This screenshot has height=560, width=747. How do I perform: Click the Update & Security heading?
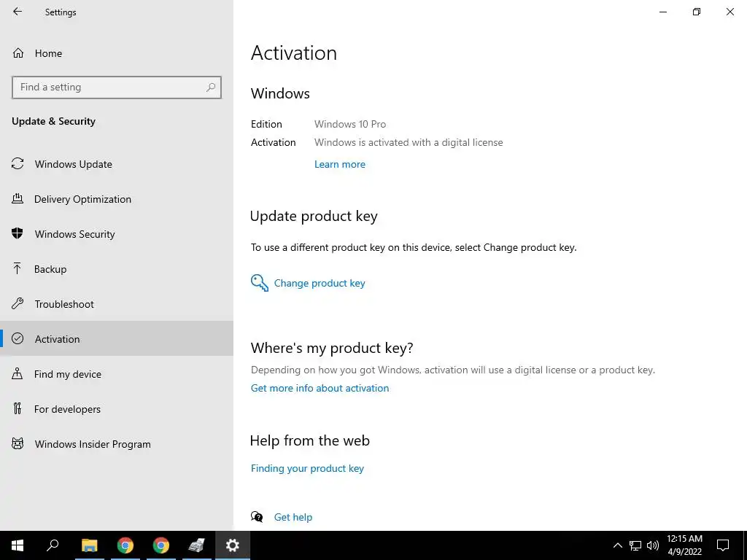53,122
